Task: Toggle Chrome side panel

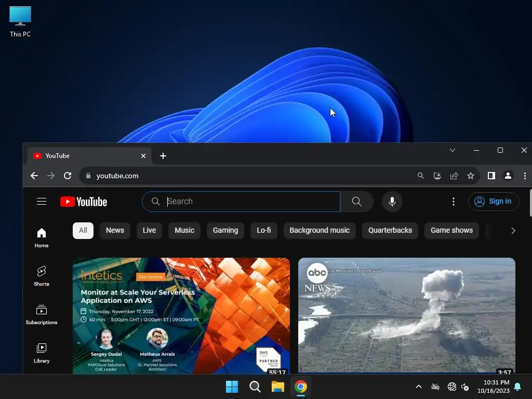Action: click(491, 176)
